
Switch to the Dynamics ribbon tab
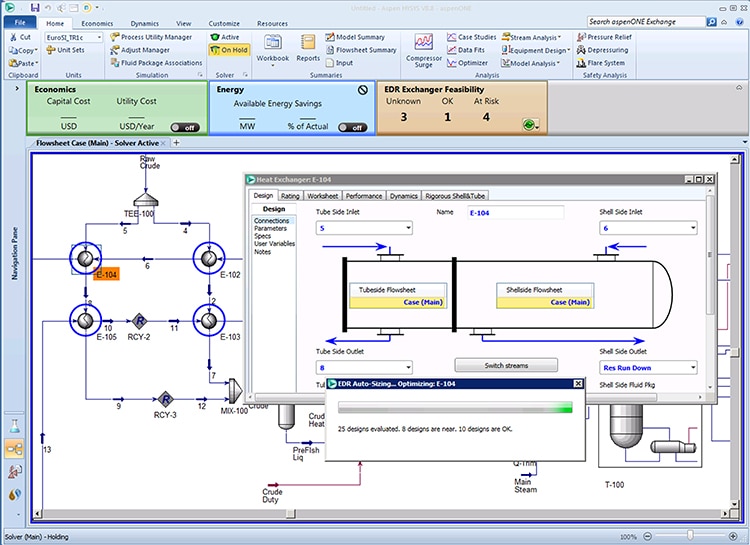click(x=144, y=23)
